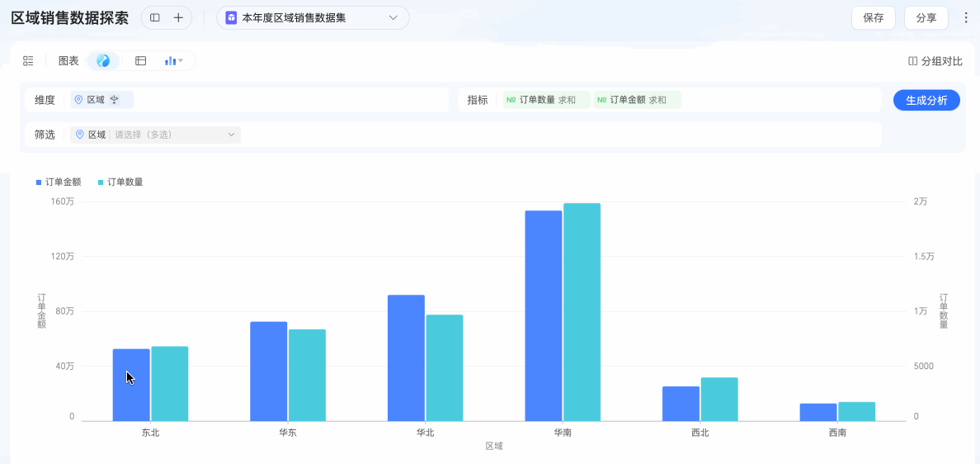Click the 筛选 row label

tap(45, 135)
